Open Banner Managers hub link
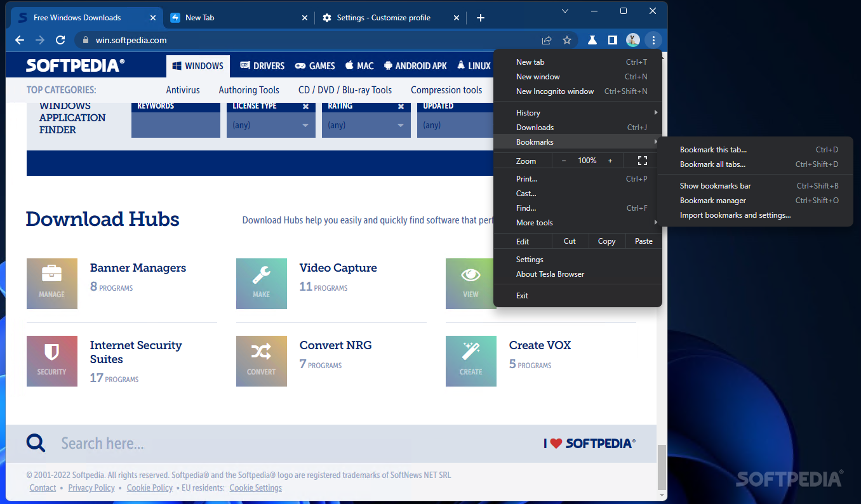861x504 pixels. 138,268
